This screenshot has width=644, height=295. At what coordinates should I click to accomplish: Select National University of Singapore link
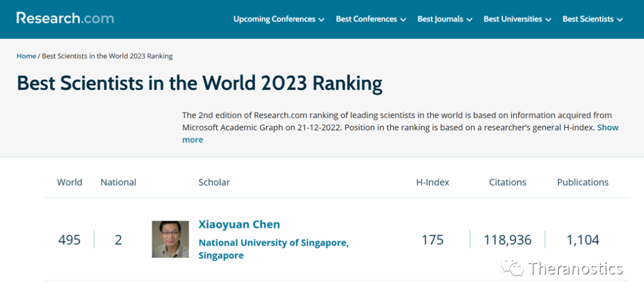coord(273,243)
